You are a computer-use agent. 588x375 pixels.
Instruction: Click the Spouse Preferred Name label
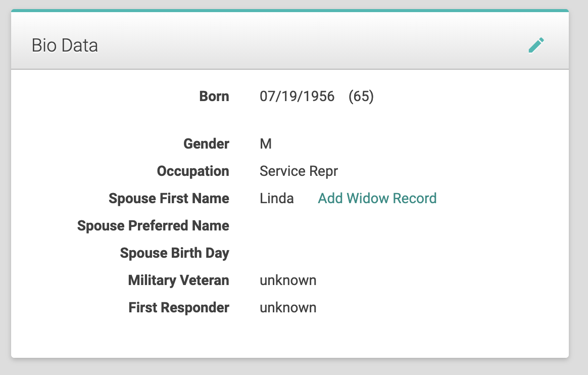coord(153,226)
